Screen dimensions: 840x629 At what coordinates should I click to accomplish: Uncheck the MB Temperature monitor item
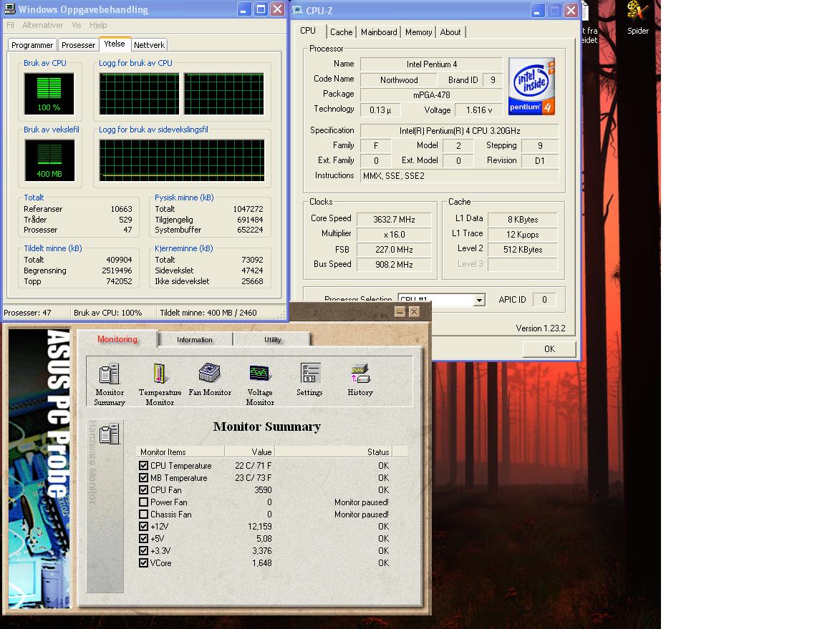tap(143, 477)
